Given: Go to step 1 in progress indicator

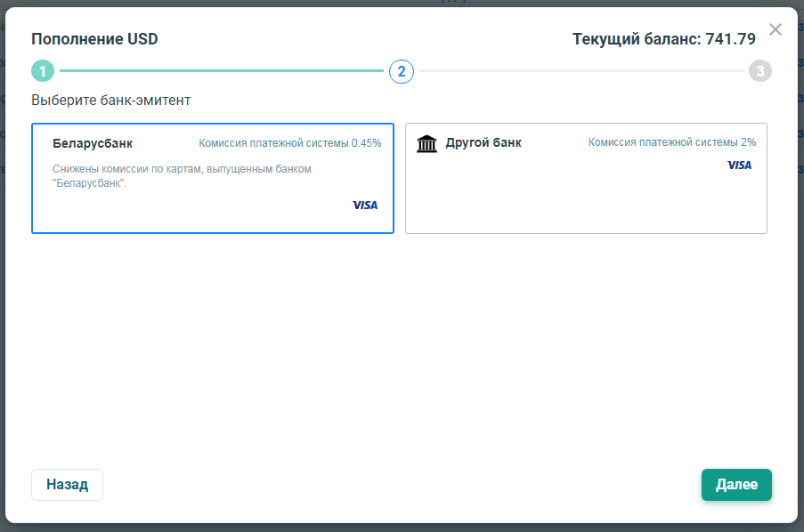Looking at the screenshot, I should [43, 71].
